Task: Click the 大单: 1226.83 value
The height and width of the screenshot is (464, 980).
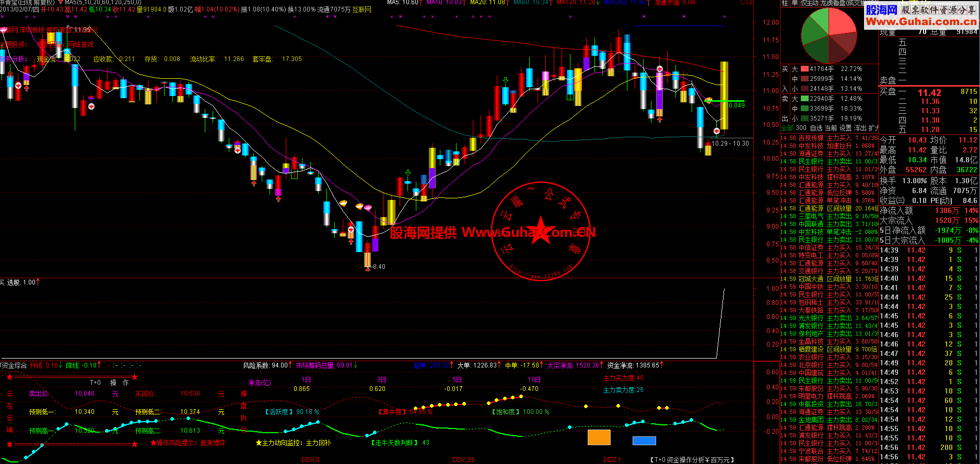Action: tap(477, 365)
